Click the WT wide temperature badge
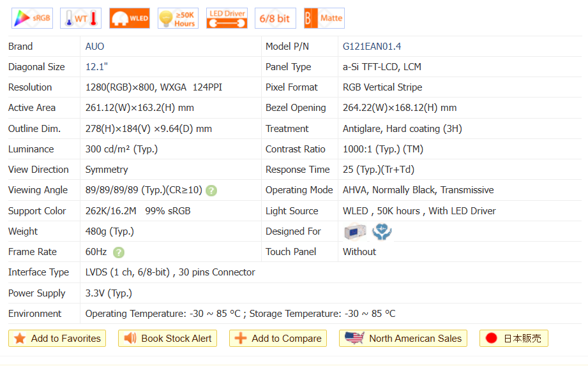Screen dimensions: 588x366 tap(80, 18)
